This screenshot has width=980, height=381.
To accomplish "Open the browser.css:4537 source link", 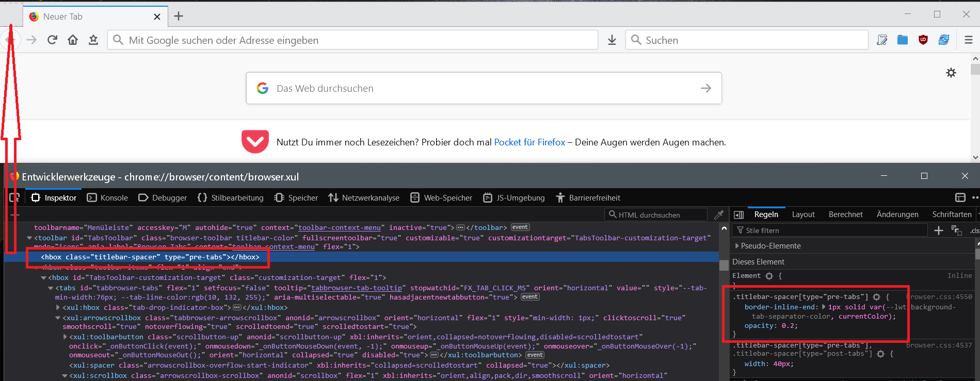I will 939,345.
